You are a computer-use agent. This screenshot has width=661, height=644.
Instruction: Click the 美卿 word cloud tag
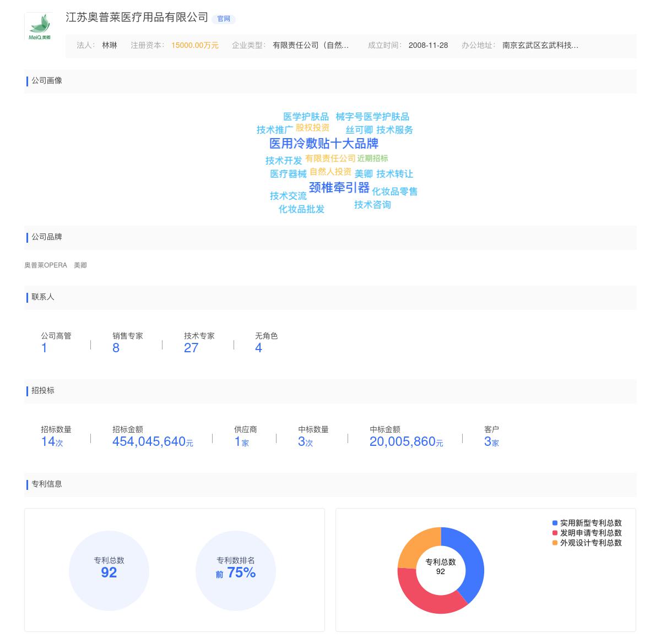(x=364, y=174)
